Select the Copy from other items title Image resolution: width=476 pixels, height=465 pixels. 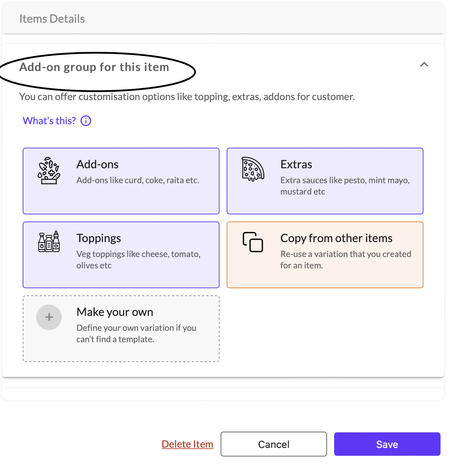336,238
